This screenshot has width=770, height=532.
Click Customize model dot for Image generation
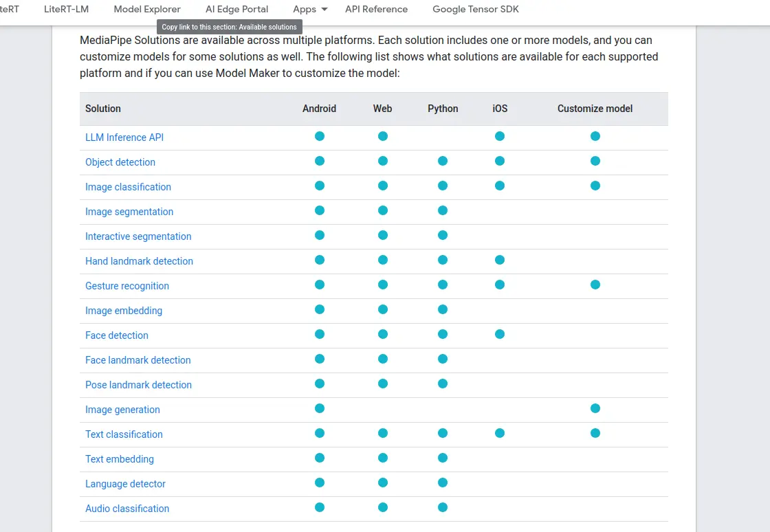[595, 408]
